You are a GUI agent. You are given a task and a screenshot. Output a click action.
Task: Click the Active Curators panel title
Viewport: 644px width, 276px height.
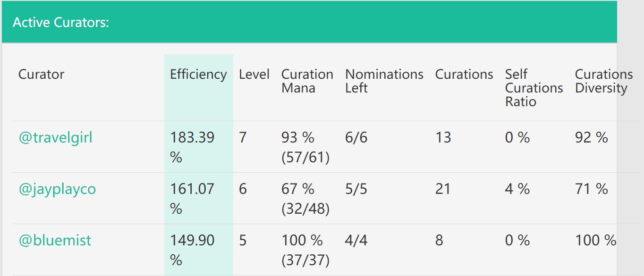click(x=61, y=22)
